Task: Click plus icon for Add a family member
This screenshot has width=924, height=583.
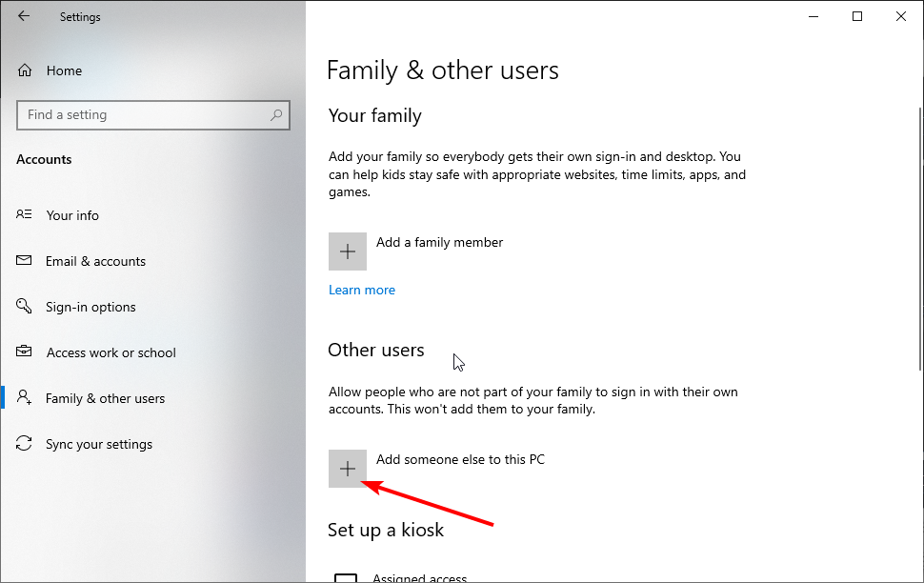Action: coord(348,251)
